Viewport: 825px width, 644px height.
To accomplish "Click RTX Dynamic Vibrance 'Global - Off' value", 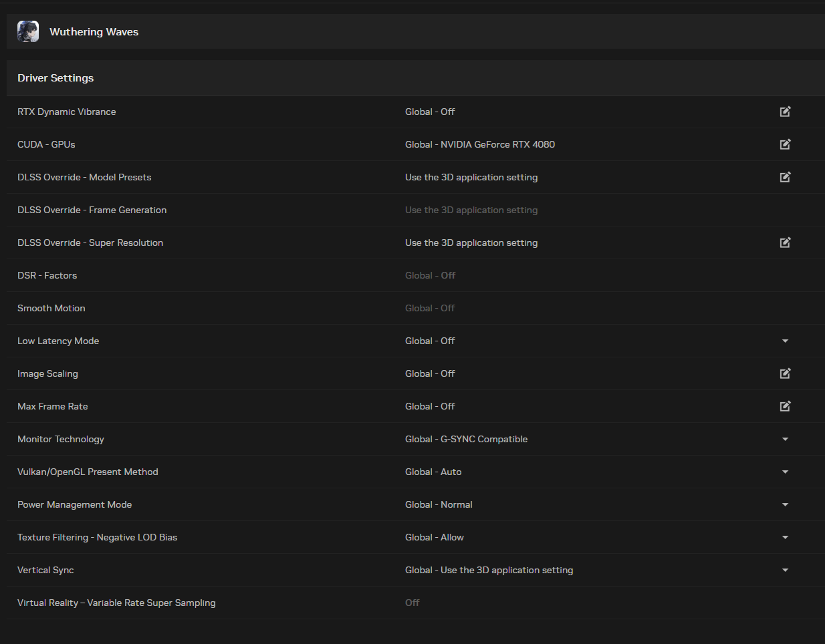I will (x=430, y=112).
